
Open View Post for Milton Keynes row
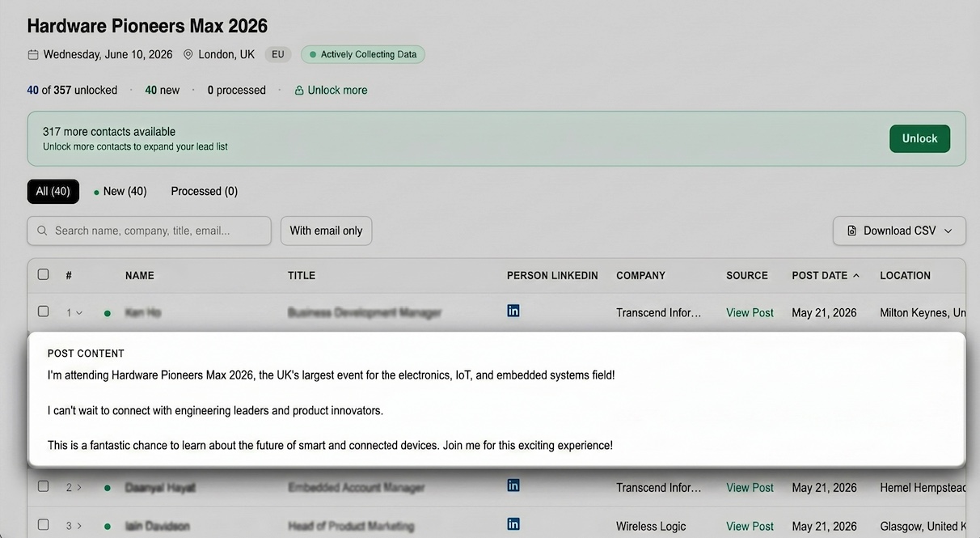(x=750, y=312)
